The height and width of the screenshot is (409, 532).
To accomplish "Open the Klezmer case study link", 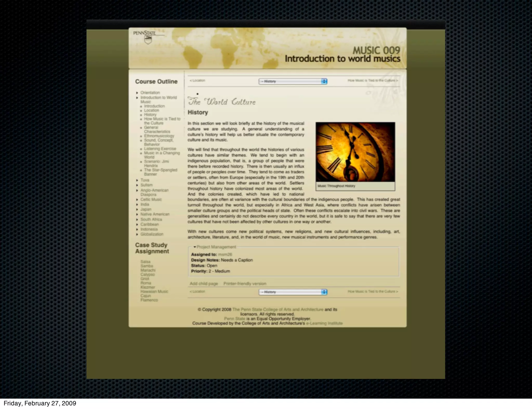I will click(x=148, y=287).
